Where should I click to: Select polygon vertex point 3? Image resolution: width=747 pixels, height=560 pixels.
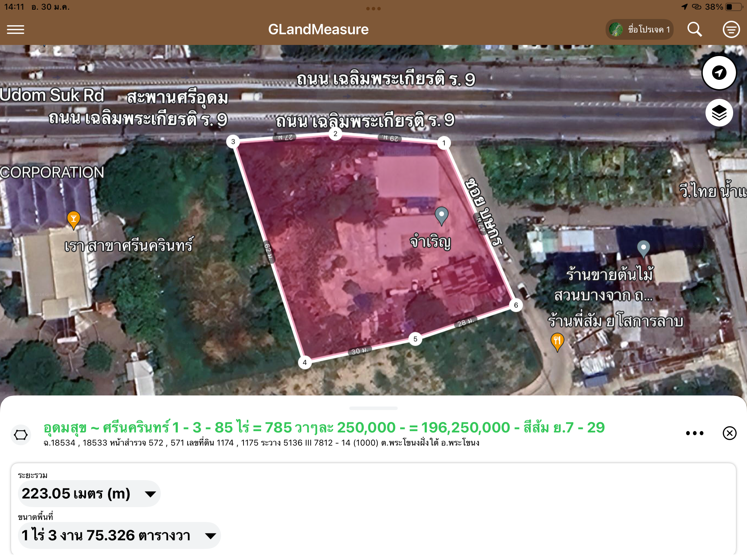[233, 141]
